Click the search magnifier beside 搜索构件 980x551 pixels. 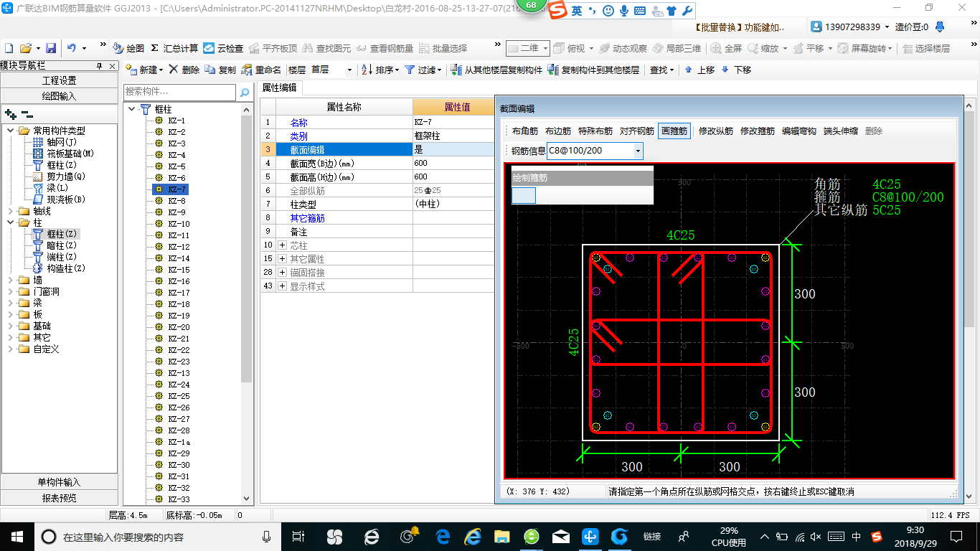(245, 92)
